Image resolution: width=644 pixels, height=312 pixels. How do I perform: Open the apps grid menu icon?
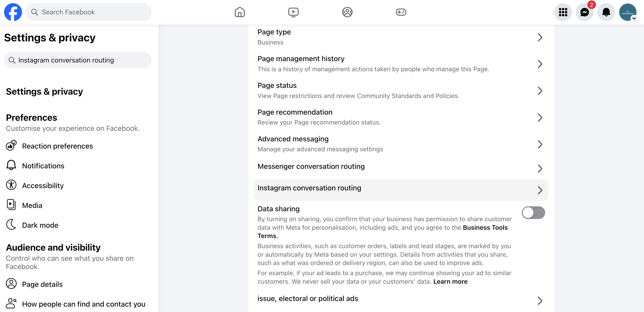point(563,12)
